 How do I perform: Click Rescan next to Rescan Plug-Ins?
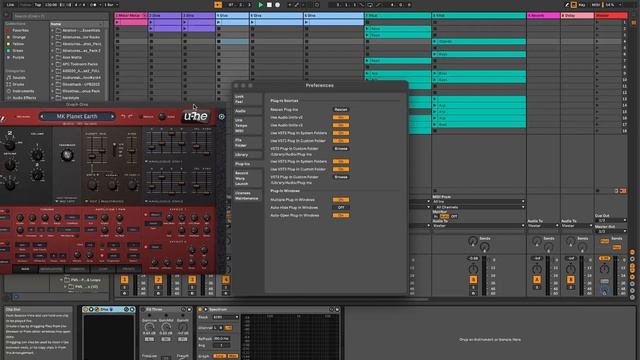click(340, 110)
